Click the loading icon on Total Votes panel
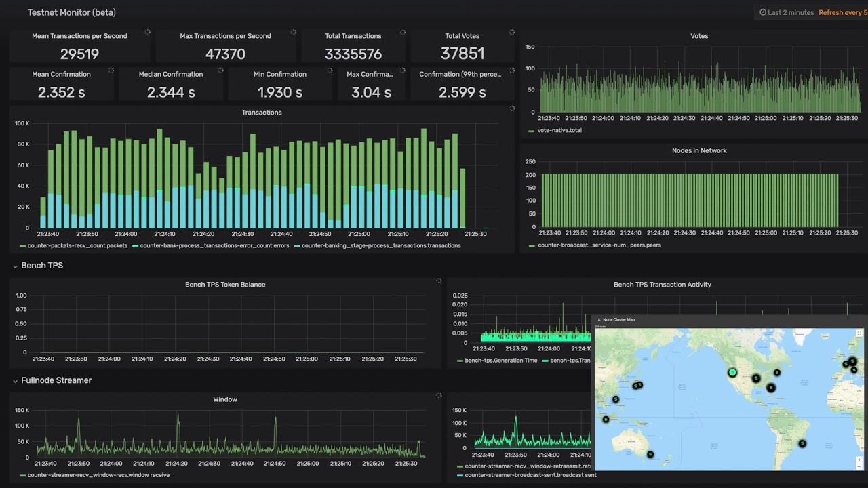The height and width of the screenshot is (488, 868). 512,32
